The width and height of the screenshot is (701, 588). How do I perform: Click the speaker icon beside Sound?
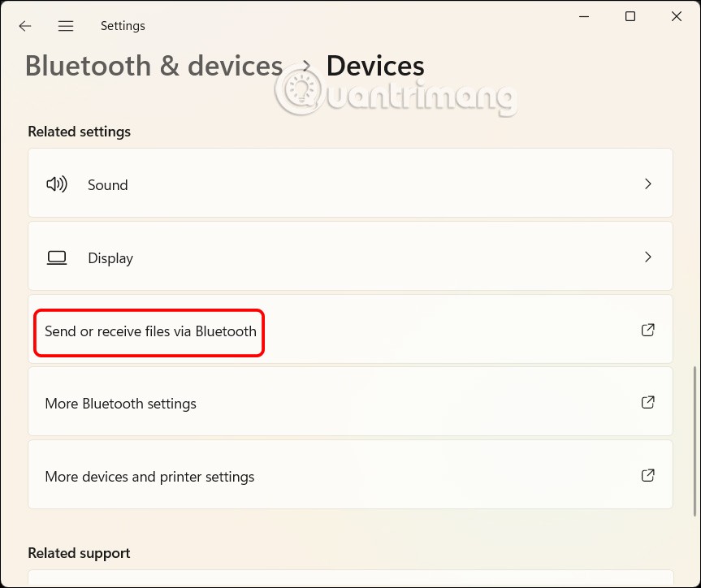click(x=57, y=184)
